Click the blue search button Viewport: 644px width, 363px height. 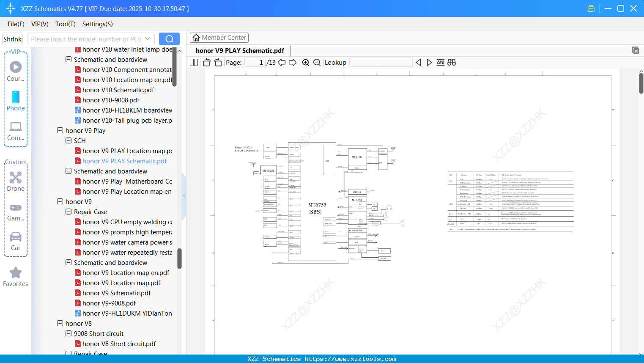pos(169,39)
